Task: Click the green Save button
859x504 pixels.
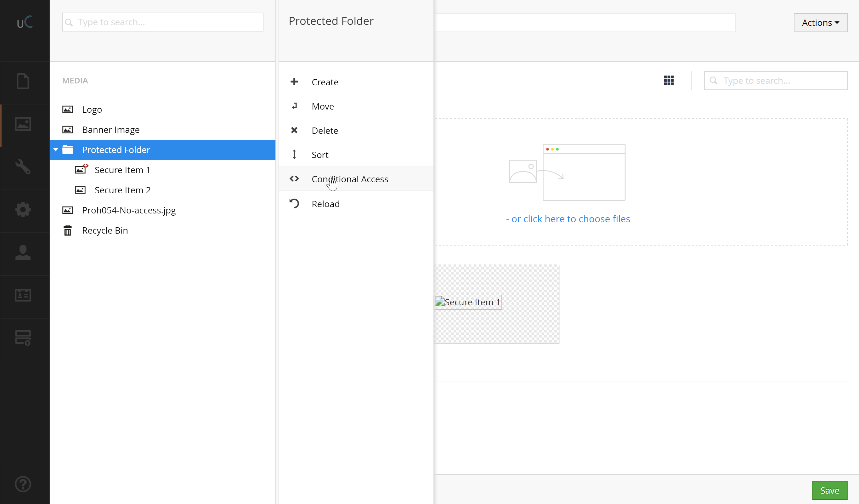Action: click(829, 490)
